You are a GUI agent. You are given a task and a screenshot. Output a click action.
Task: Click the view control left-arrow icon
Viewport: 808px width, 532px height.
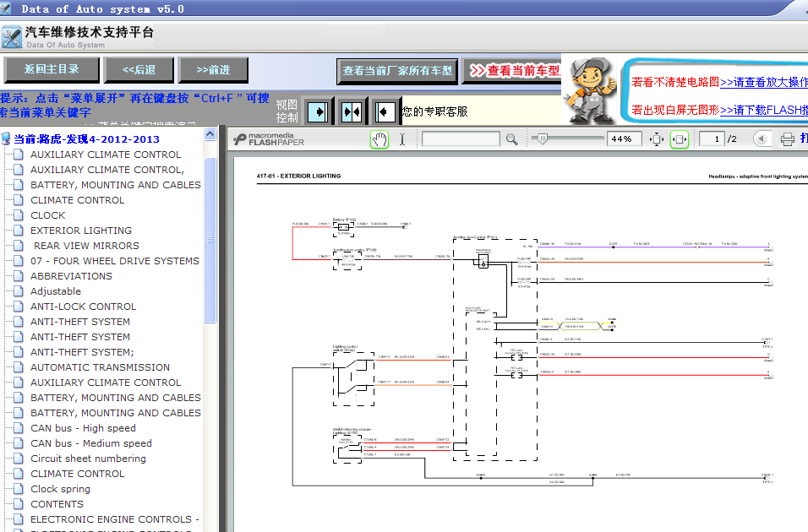(x=385, y=111)
